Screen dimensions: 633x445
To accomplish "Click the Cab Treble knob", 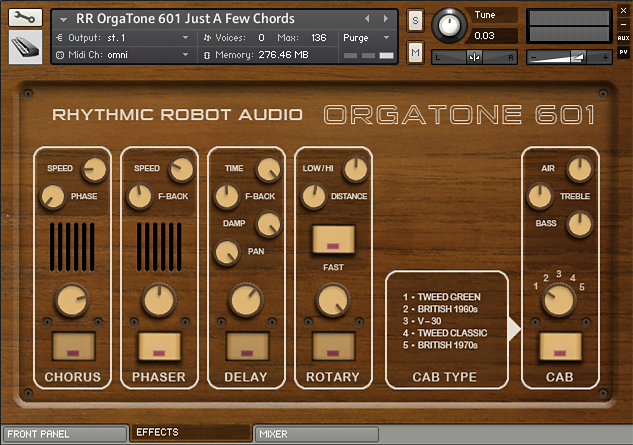I will (540, 197).
